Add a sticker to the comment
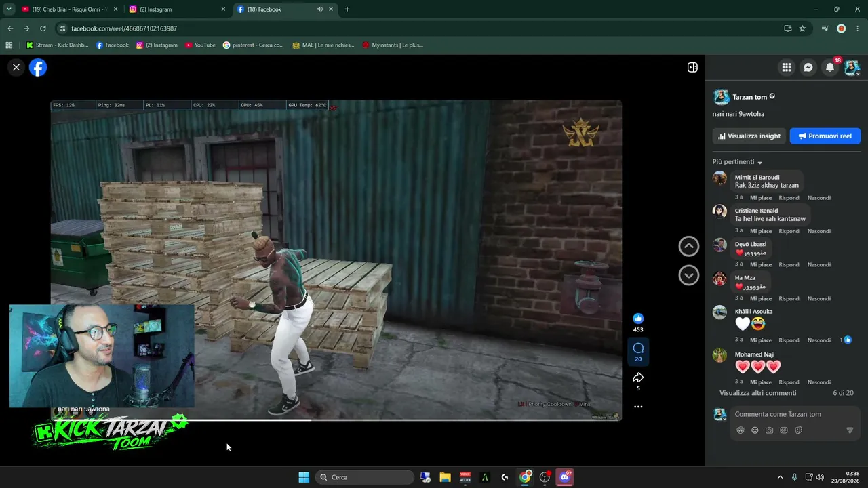The image size is (868, 488). (x=799, y=430)
